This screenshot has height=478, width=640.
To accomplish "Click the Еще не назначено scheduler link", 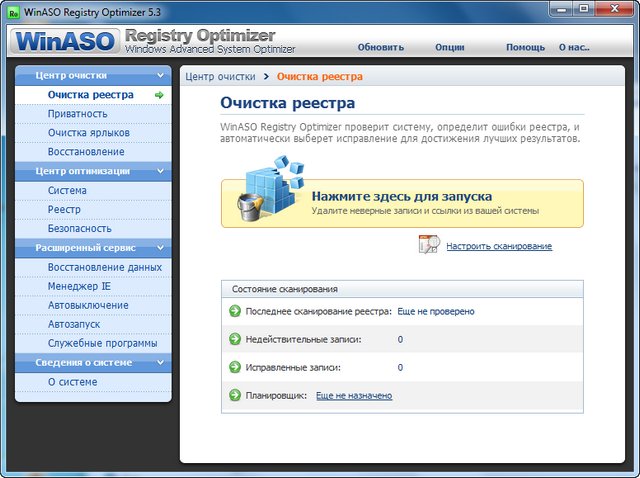I will (354, 396).
